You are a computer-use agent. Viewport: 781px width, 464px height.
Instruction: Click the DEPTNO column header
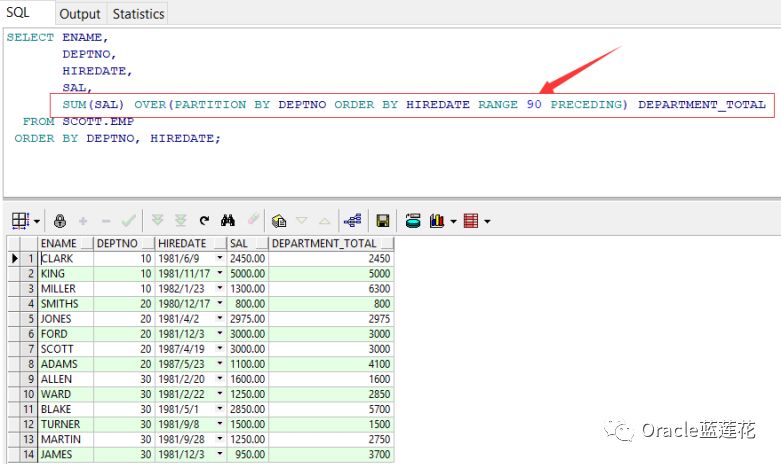(124, 243)
